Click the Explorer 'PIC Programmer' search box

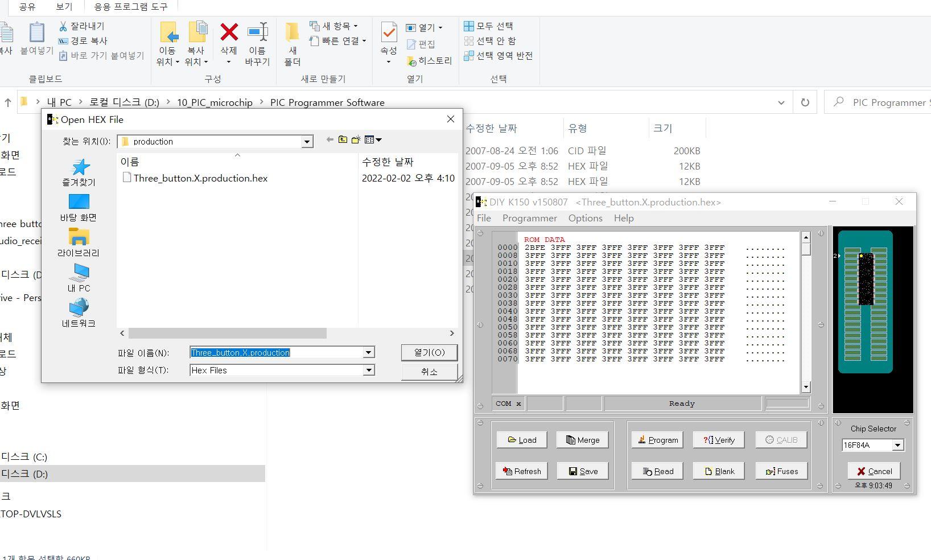pos(879,102)
